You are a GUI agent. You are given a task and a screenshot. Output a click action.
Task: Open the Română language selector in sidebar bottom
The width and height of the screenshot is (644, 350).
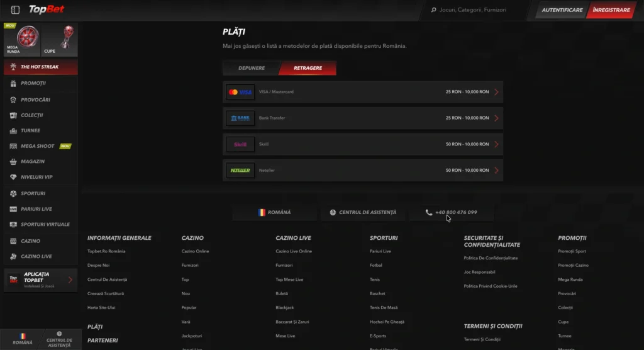22,339
